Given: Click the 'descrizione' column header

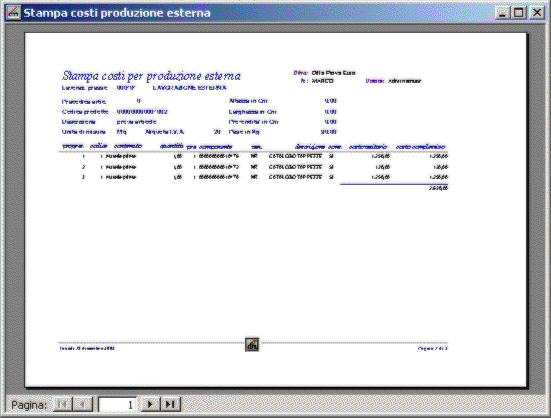Looking at the screenshot, I should (310, 146).
